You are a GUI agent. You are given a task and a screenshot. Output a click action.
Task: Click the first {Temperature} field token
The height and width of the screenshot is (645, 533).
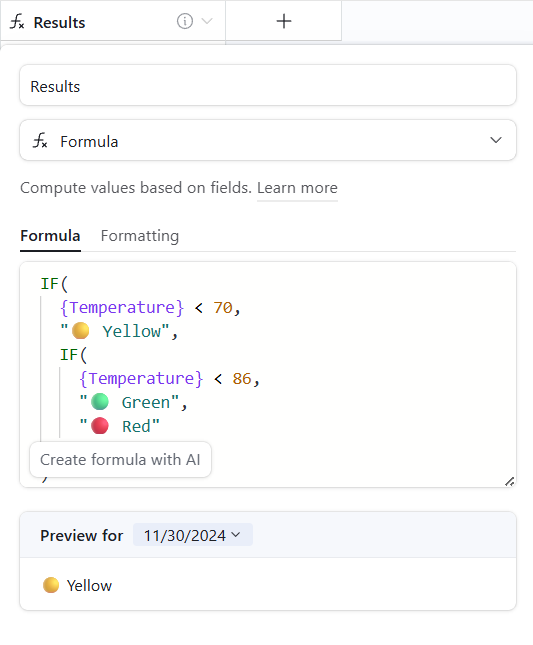point(122,308)
